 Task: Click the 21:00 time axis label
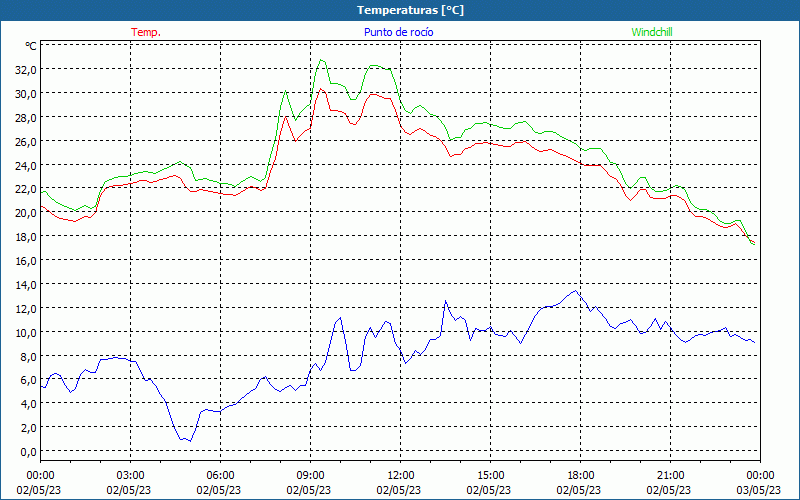pyautogui.click(x=670, y=476)
